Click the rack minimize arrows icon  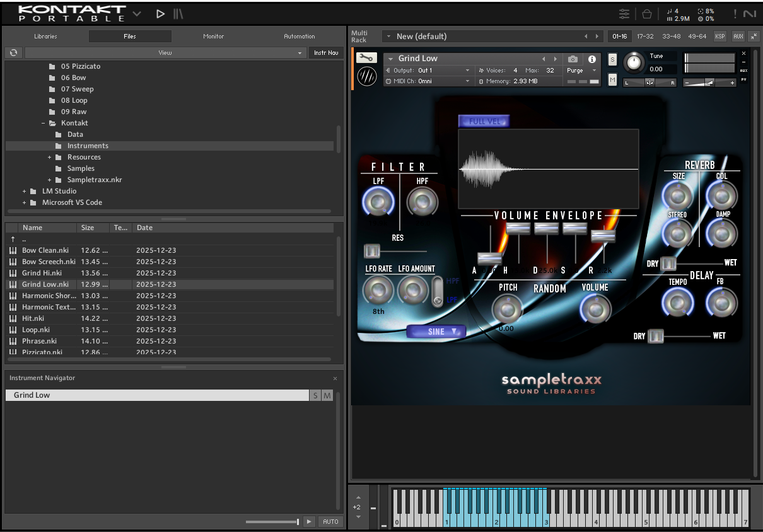coord(754,37)
